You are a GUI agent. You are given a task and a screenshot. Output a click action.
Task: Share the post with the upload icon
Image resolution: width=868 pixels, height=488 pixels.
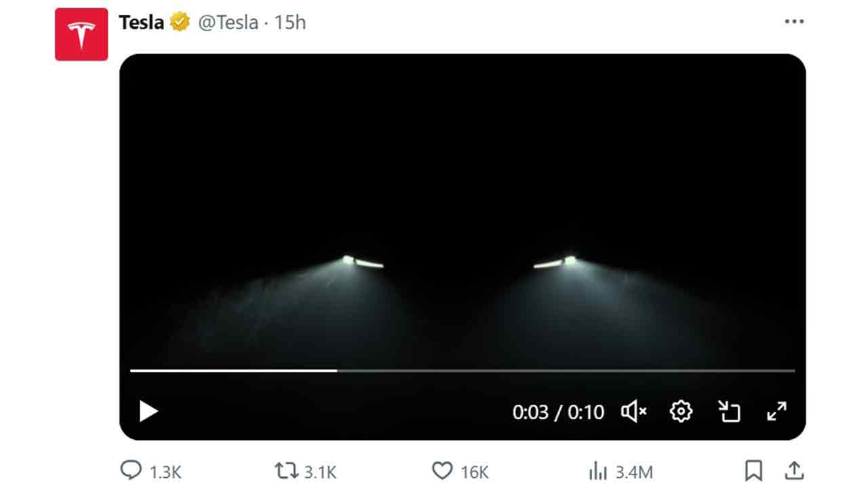click(794, 471)
